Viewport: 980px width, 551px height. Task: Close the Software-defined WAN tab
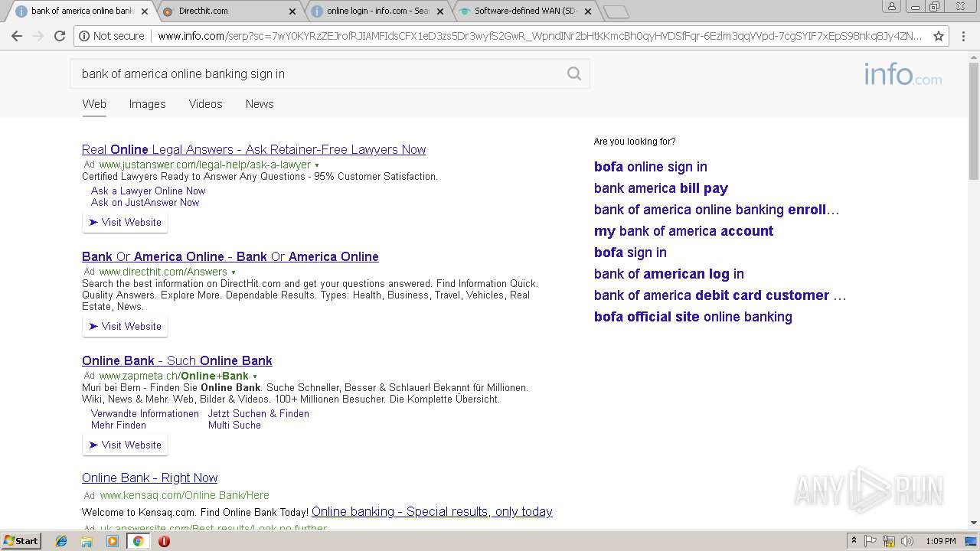click(588, 11)
